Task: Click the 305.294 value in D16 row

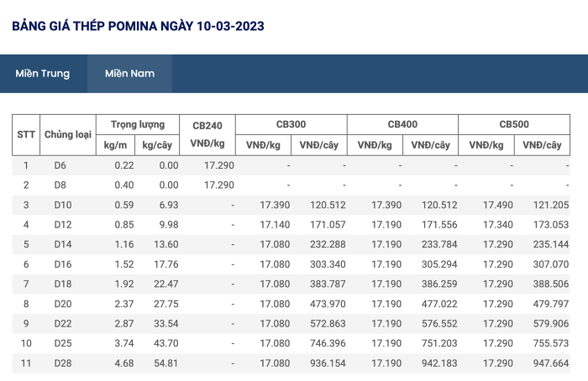Action: point(439,264)
